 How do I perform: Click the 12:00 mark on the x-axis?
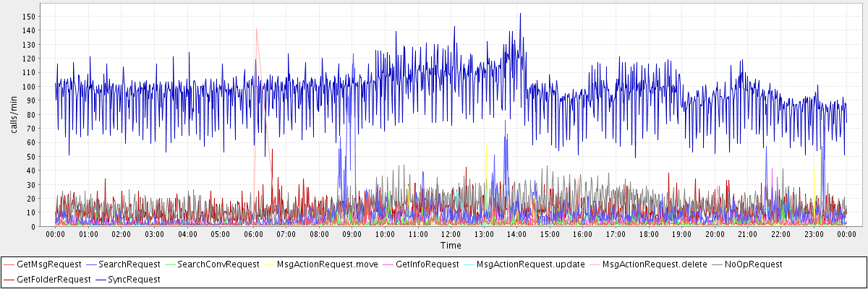coord(451,234)
